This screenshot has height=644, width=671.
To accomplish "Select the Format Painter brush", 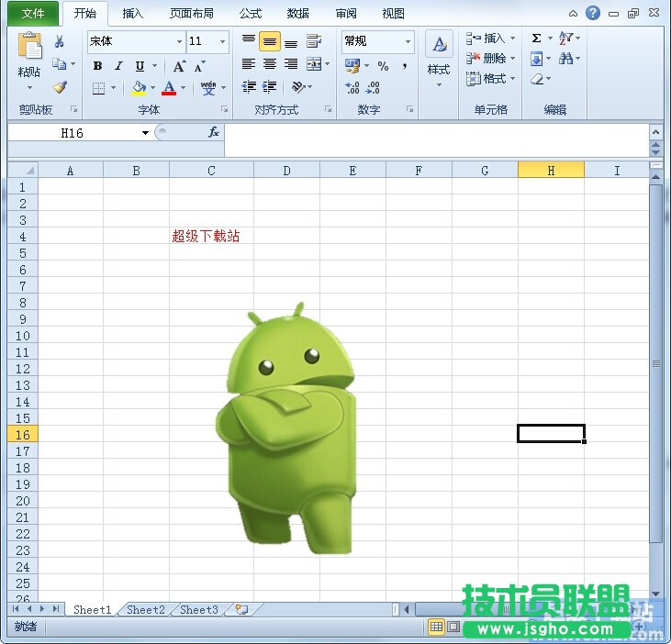I will pos(60,88).
